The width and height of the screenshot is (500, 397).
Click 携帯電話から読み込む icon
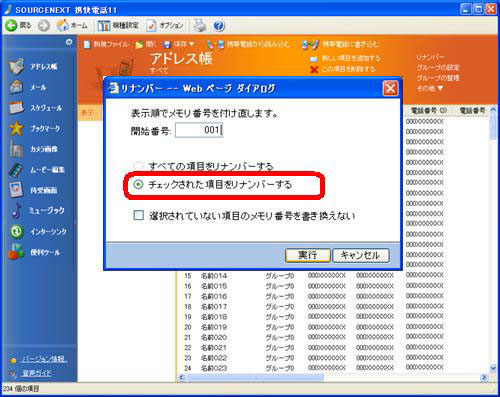click(216, 44)
